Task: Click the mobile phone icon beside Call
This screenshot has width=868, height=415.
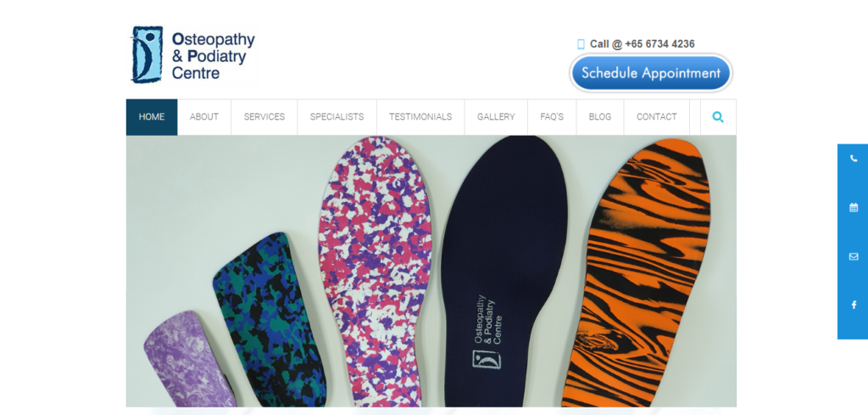Action: 581,44
